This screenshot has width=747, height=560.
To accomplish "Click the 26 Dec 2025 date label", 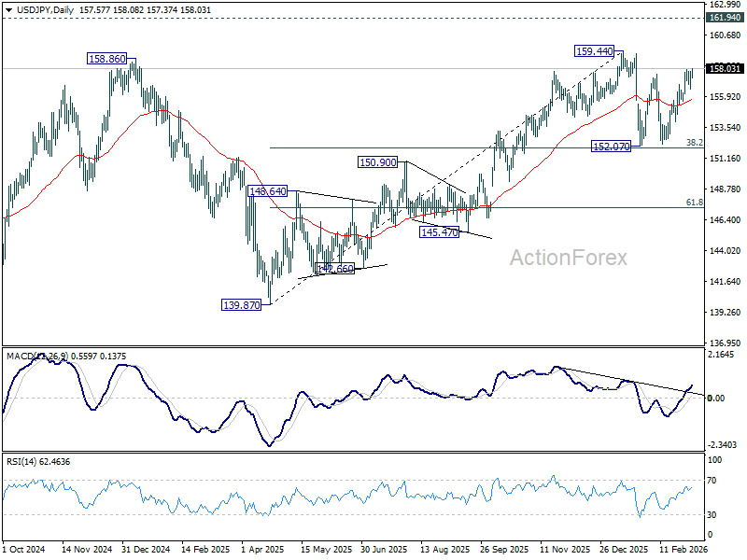I will [x=624, y=549].
